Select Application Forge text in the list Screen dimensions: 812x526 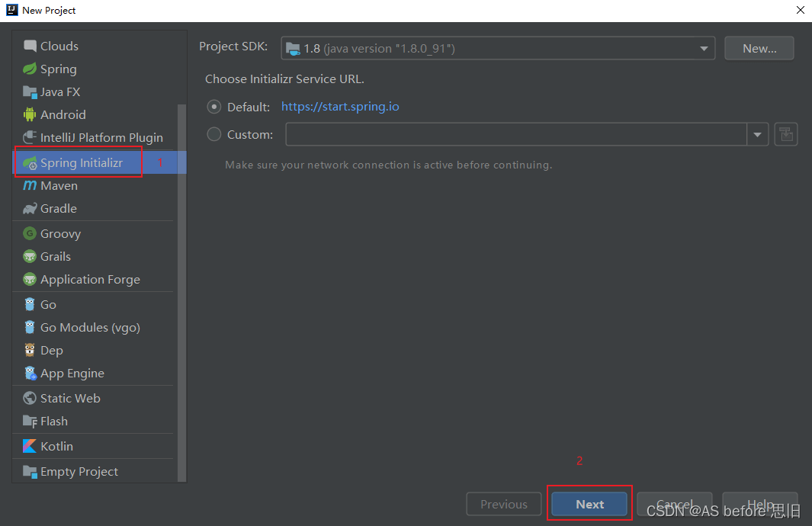tap(90, 280)
